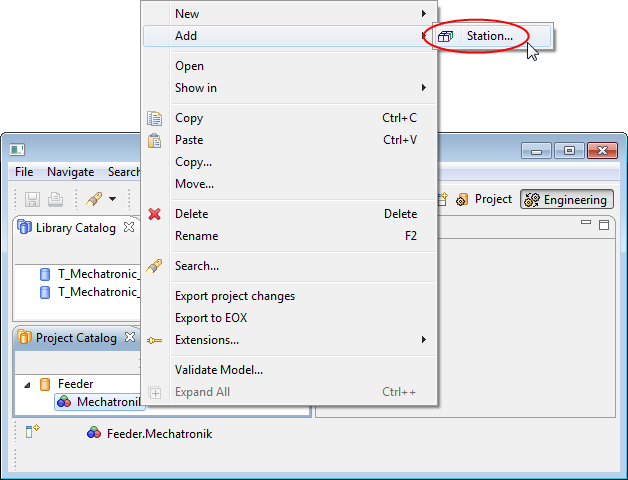Select first T_Mechatronic_ library item
This screenshot has width=628, height=480.
click(x=90, y=274)
